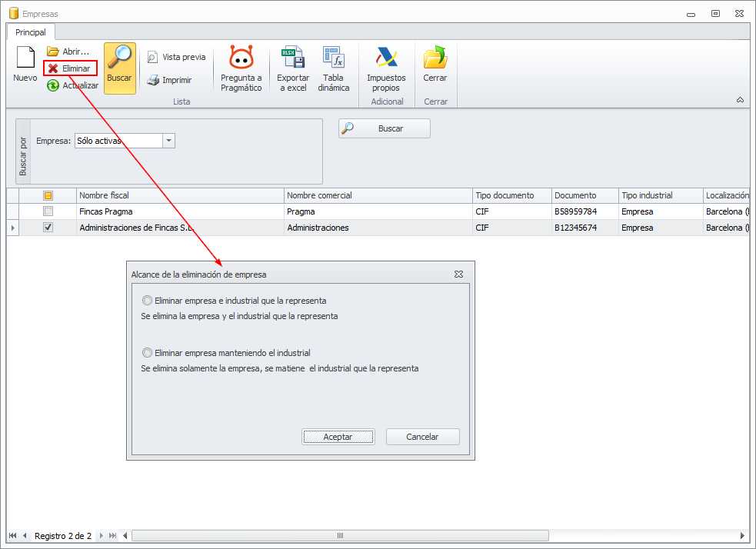Click the Buscar button beside the filter panel
Viewport: 756px width, 549px height.
click(385, 128)
